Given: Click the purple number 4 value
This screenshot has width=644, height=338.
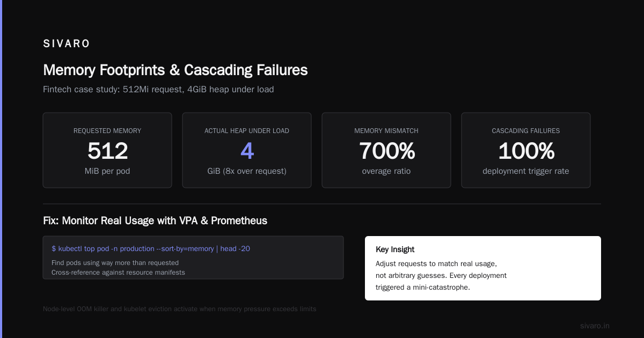Looking at the screenshot, I should (247, 151).
